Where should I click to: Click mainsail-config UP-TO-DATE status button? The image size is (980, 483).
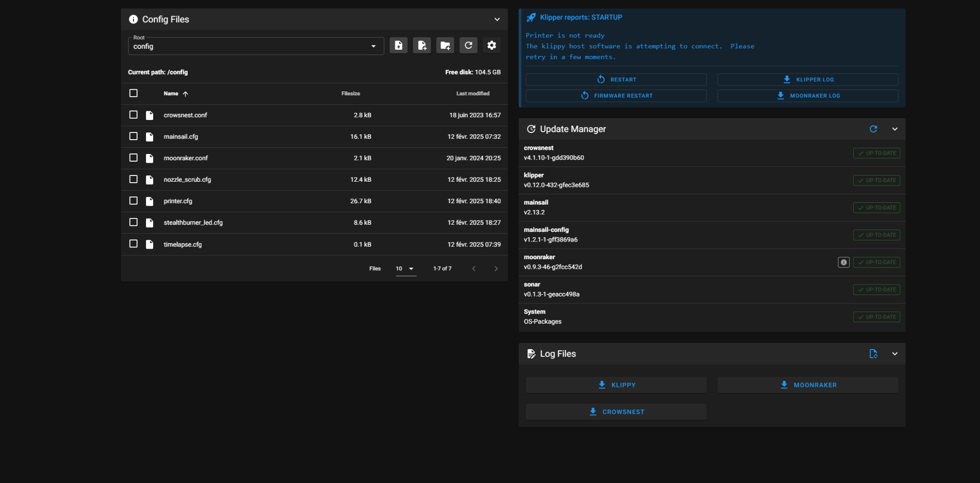point(877,235)
